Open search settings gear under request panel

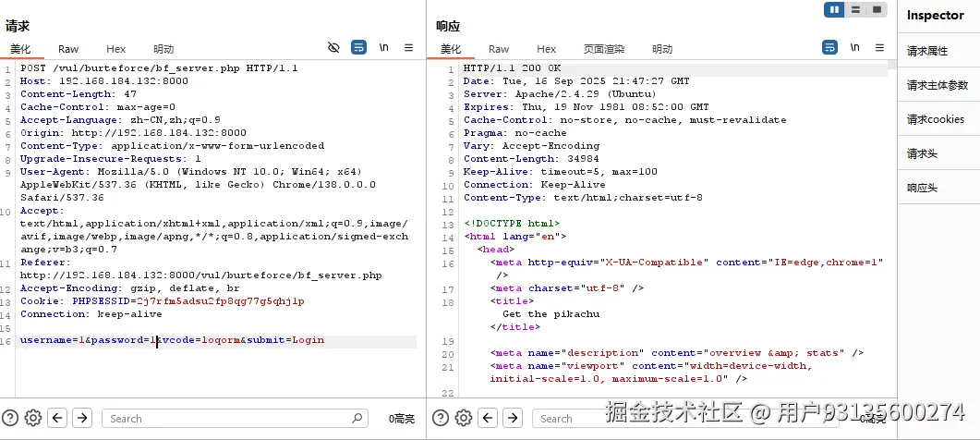point(32,418)
